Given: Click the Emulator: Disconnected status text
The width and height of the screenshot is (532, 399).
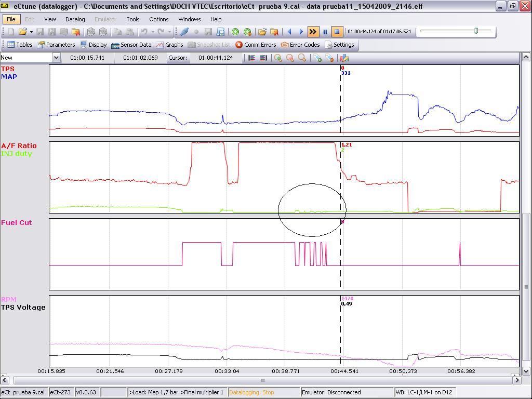Looking at the screenshot, I should [x=331, y=393].
